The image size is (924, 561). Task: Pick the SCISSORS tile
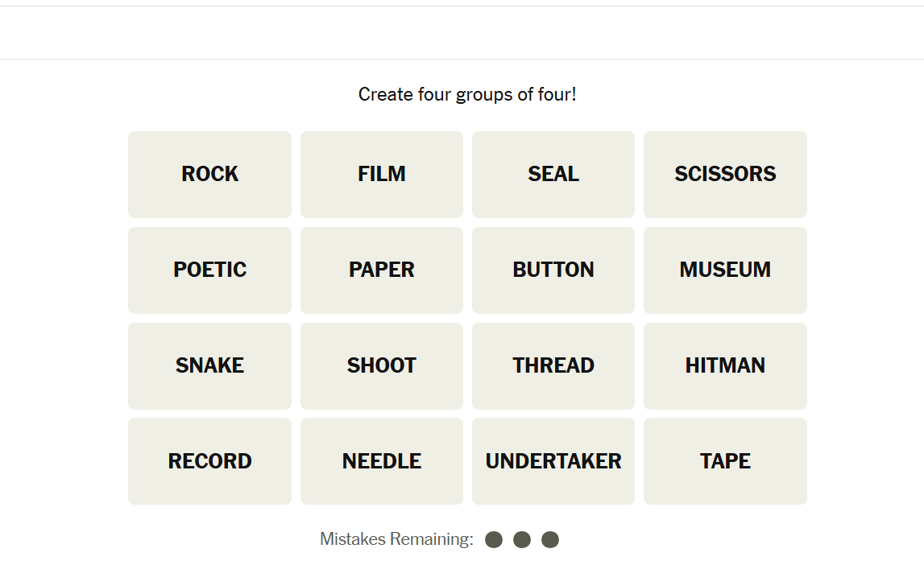(x=725, y=174)
